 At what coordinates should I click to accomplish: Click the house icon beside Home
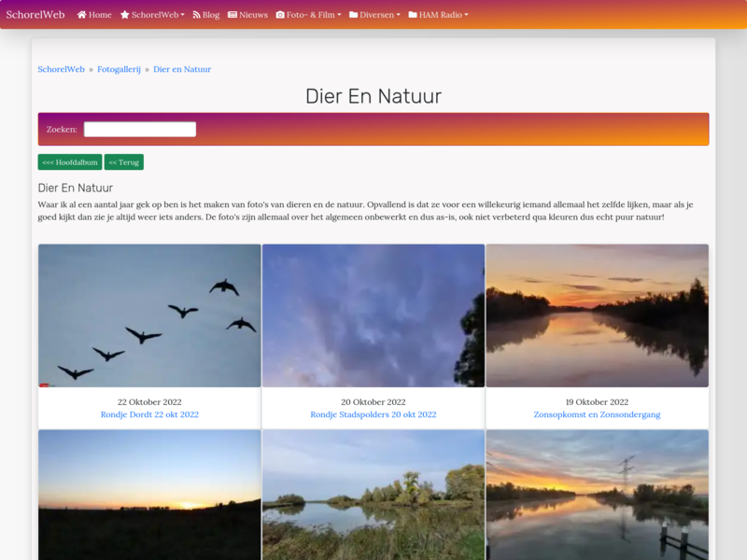point(82,15)
